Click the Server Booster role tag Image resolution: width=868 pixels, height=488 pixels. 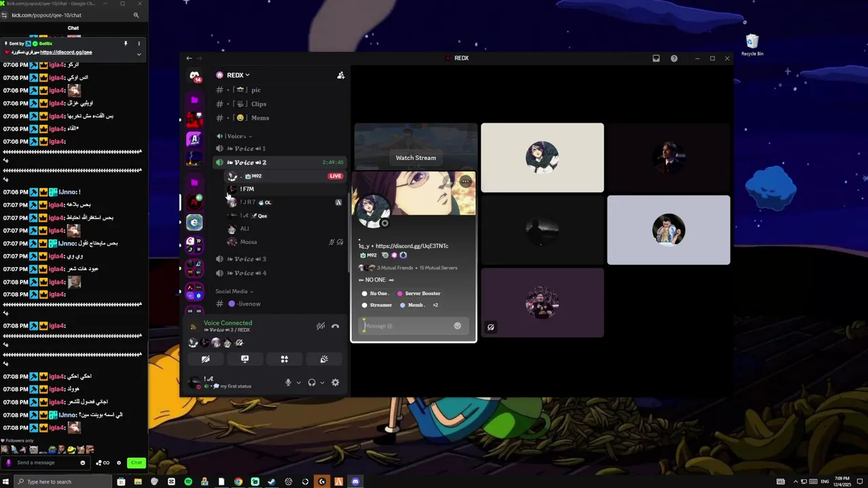point(419,293)
